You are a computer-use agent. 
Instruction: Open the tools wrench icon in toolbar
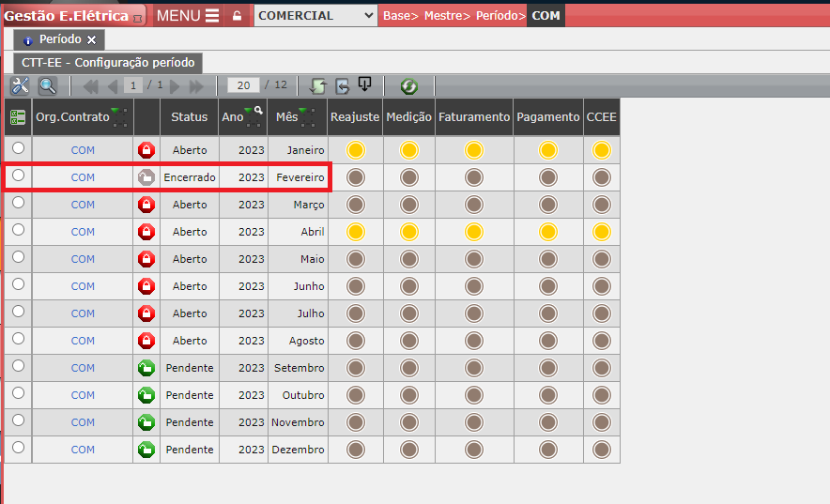click(x=20, y=86)
